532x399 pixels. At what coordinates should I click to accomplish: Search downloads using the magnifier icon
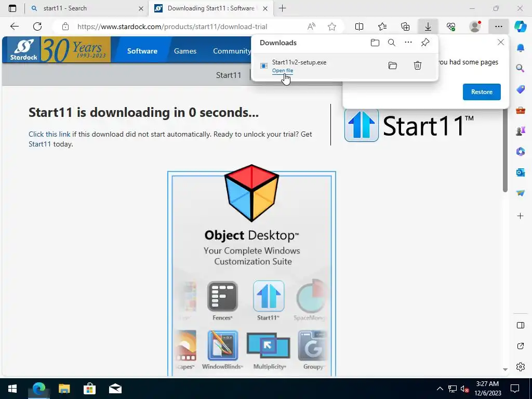(392, 43)
